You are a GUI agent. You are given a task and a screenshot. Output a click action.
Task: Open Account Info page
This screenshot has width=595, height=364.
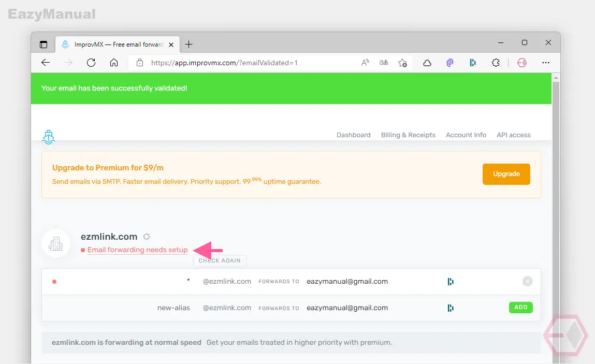(x=466, y=135)
